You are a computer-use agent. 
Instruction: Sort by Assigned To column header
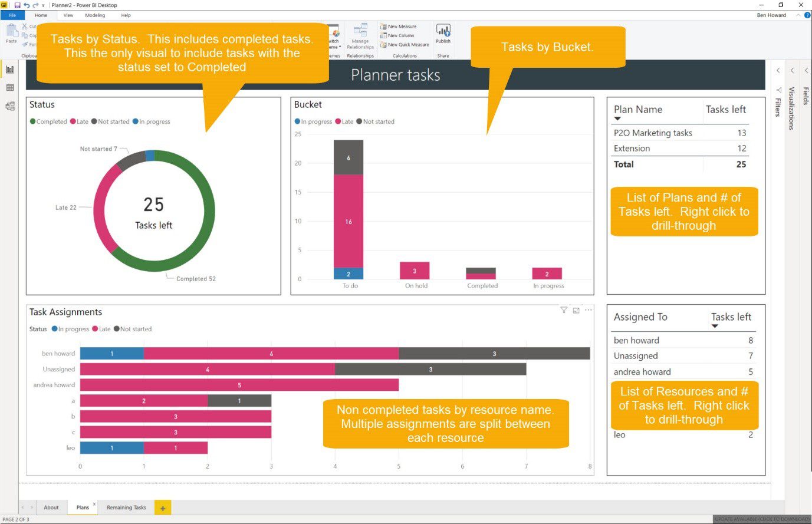coord(640,317)
